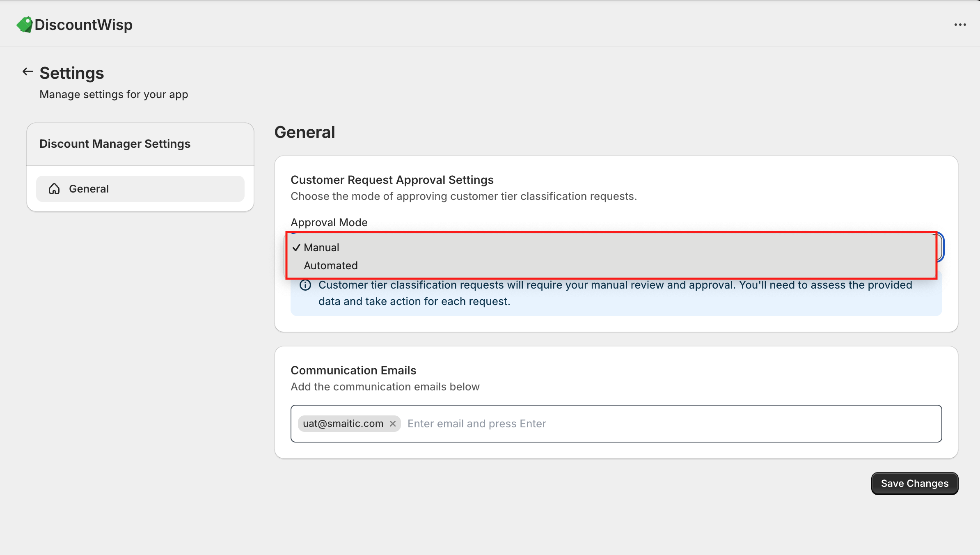Click the Approval Mode field label
This screenshot has height=555, width=980.
point(329,222)
